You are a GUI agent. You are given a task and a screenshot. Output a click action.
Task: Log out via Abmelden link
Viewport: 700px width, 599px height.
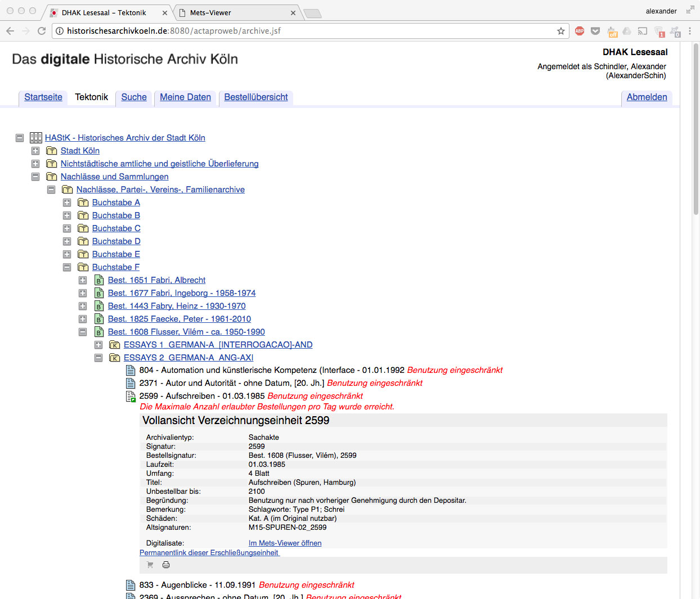[x=647, y=97]
